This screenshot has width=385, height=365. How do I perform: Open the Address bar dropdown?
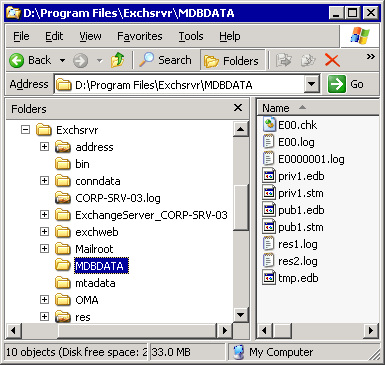[312, 84]
